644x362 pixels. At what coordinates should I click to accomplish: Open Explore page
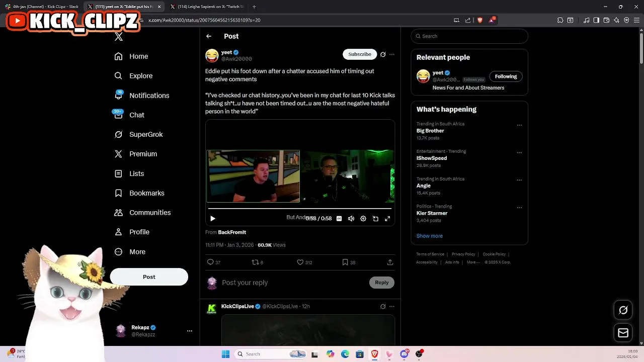(x=133, y=76)
